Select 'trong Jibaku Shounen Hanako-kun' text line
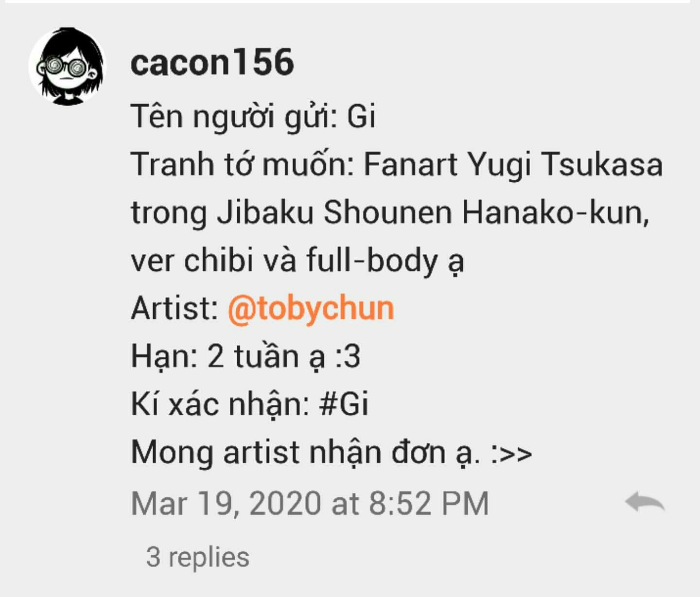Image resolution: width=700 pixels, height=597 pixels. click(x=390, y=212)
